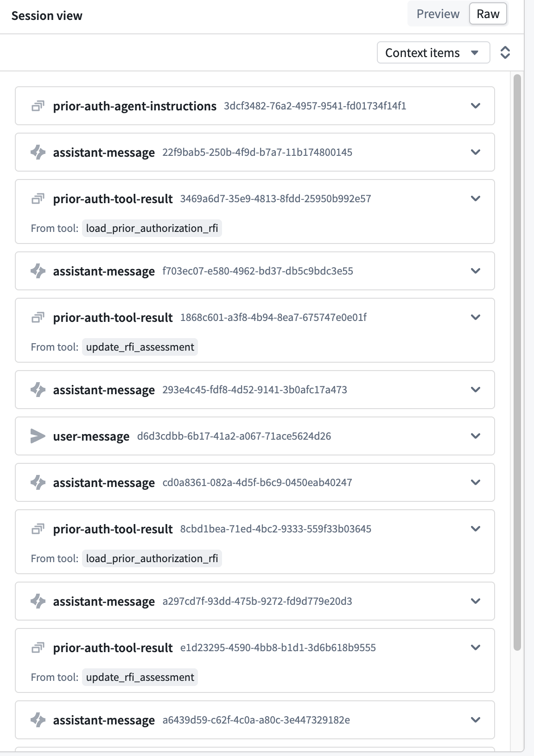Click the assistant-message icon for 22f9bab5
534x756 pixels.
tap(38, 152)
